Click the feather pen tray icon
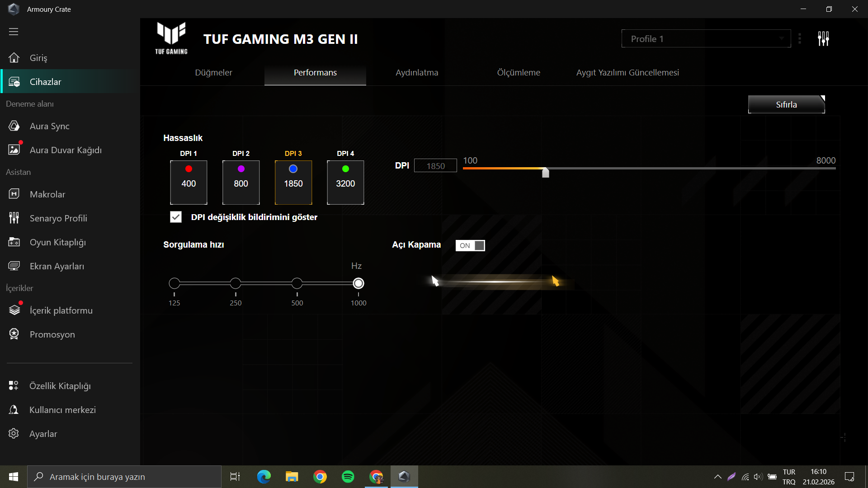Viewport: 868px width, 488px height. (731, 477)
